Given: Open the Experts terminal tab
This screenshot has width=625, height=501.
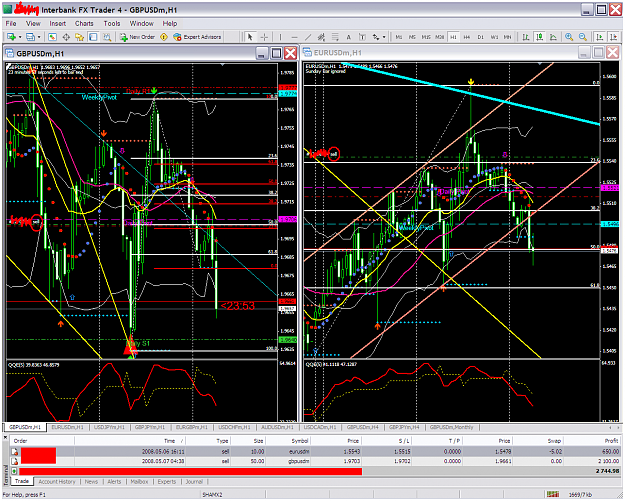Looking at the screenshot, I should [x=167, y=481].
